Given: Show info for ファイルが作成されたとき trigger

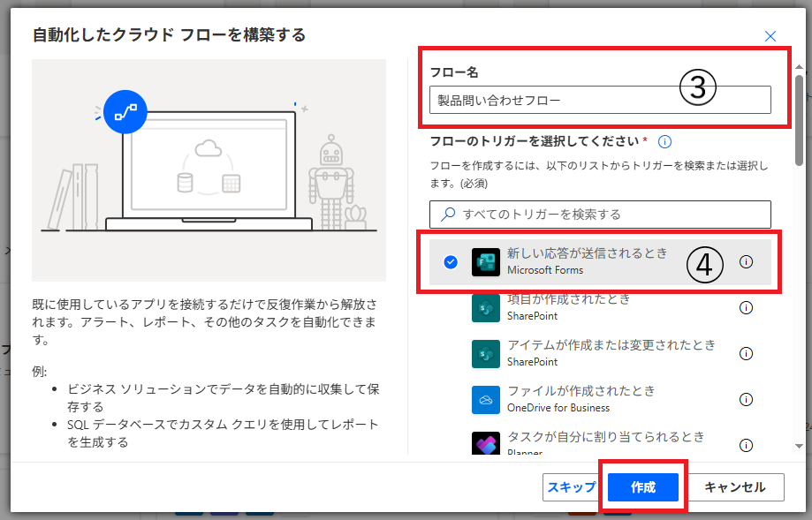Looking at the screenshot, I should tap(746, 400).
